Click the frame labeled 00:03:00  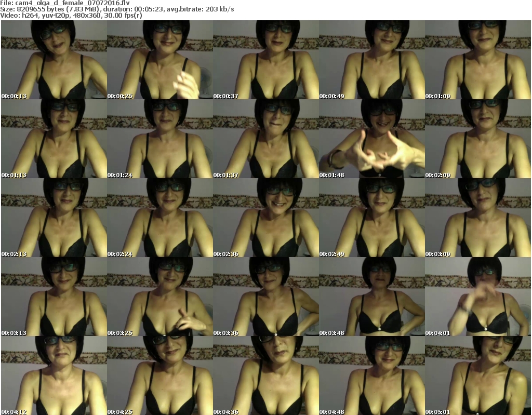point(478,218)
